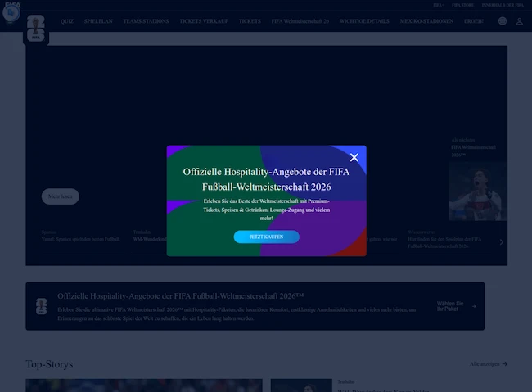Select TEAMS STADIONS in the navigation

click(x=146, y=21)
